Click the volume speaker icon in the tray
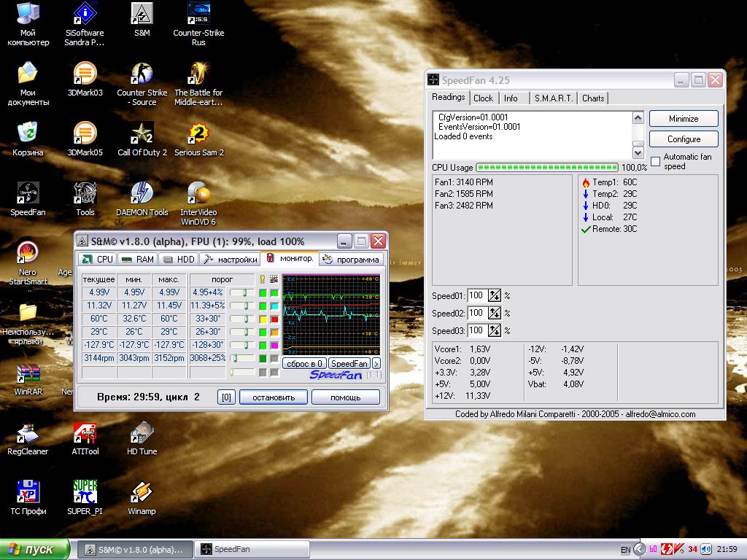Image resolution: width=747 pixels, height=560 pixels. click(x=706, y=549)
